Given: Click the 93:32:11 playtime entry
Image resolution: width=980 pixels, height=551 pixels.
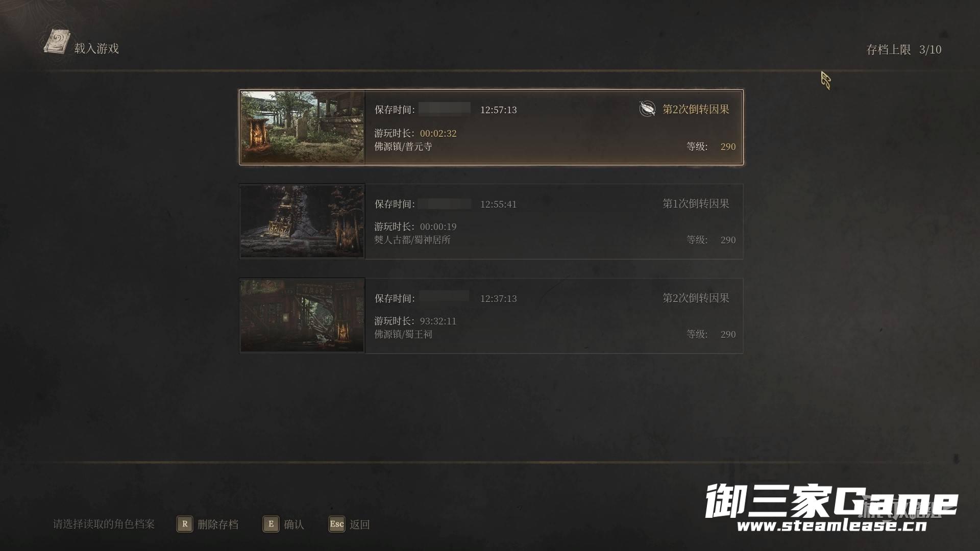Looking at the screenshot, I should pos(438,321).
